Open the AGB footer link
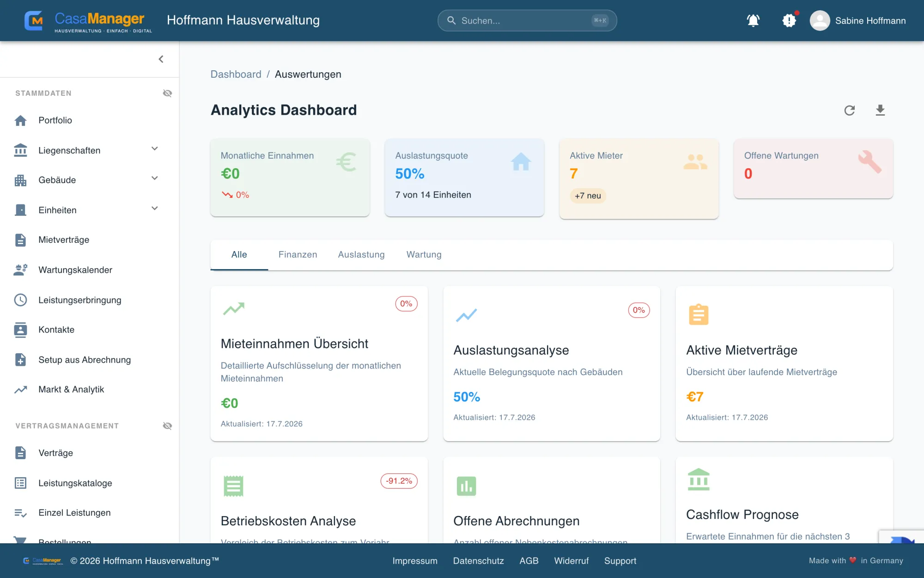Viewport: 924px width, 578px height. tap(529, 561)
